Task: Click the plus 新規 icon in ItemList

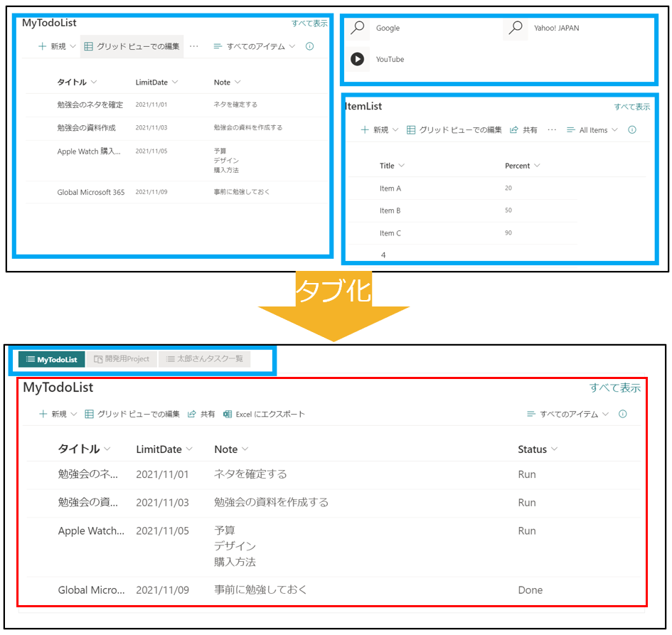Action: point(365,130)
